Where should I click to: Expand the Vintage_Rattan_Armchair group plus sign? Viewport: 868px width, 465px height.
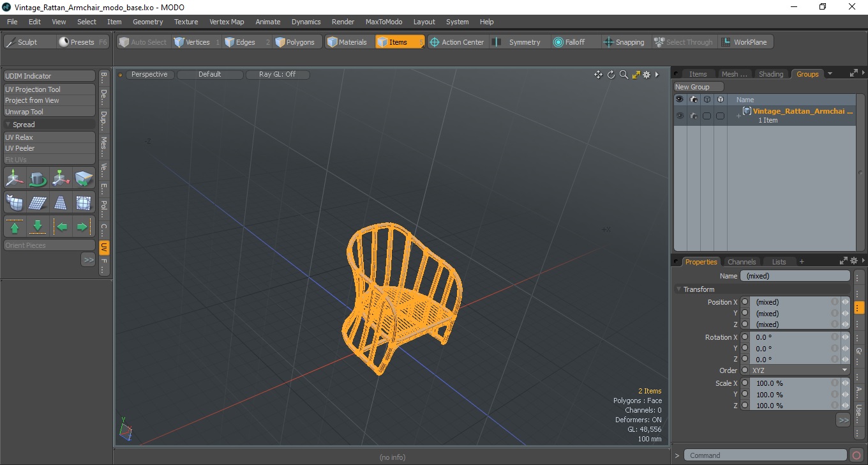[x=738, y=116]
